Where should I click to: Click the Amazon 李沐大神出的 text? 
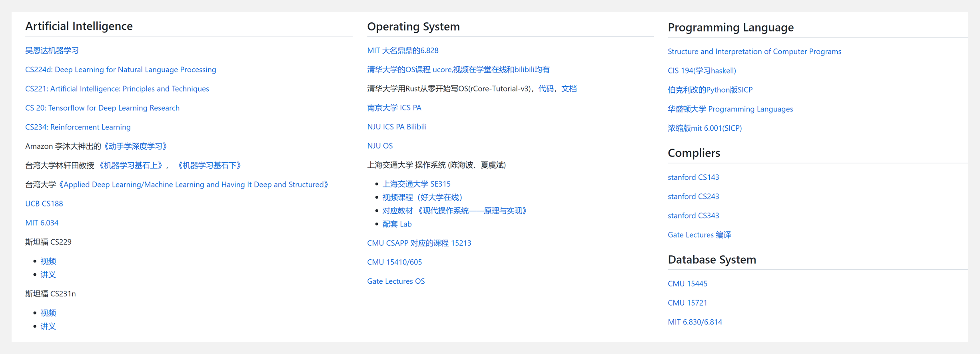pos(63,146)
